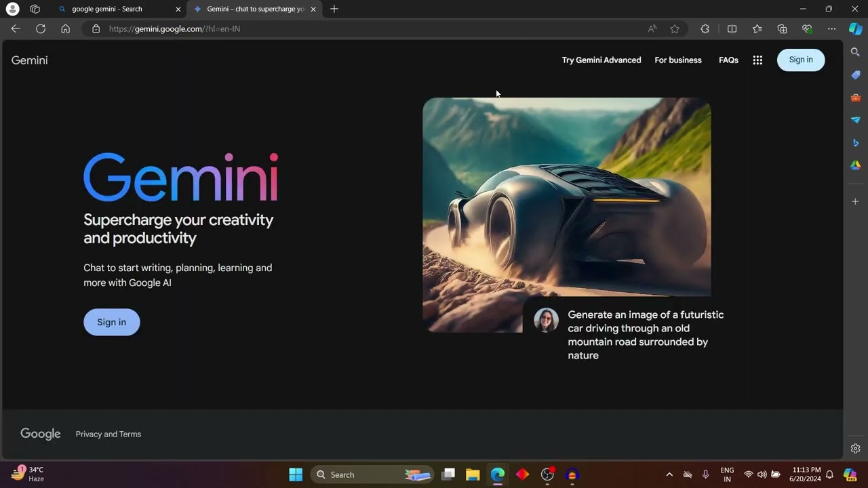The height and width of the screenshot is (488, 868).
Task: Open the red diamond app on taskbar
Action: [x=522, y=474]
